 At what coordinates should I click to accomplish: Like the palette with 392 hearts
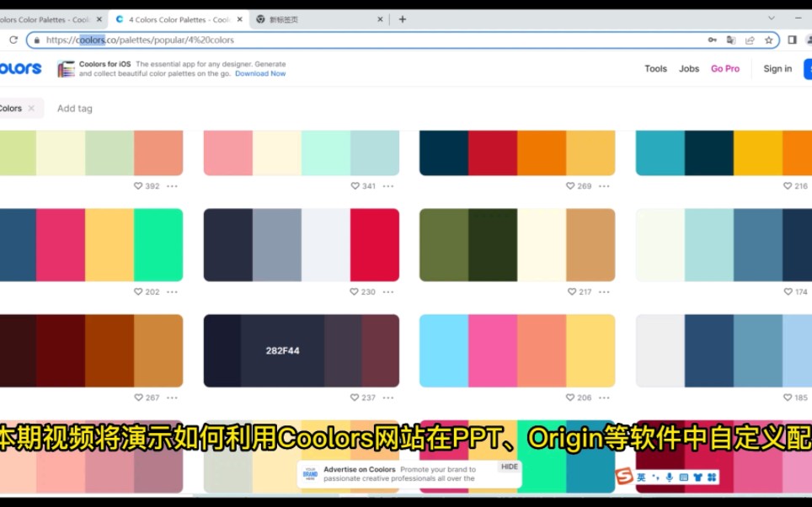[137, 186]
